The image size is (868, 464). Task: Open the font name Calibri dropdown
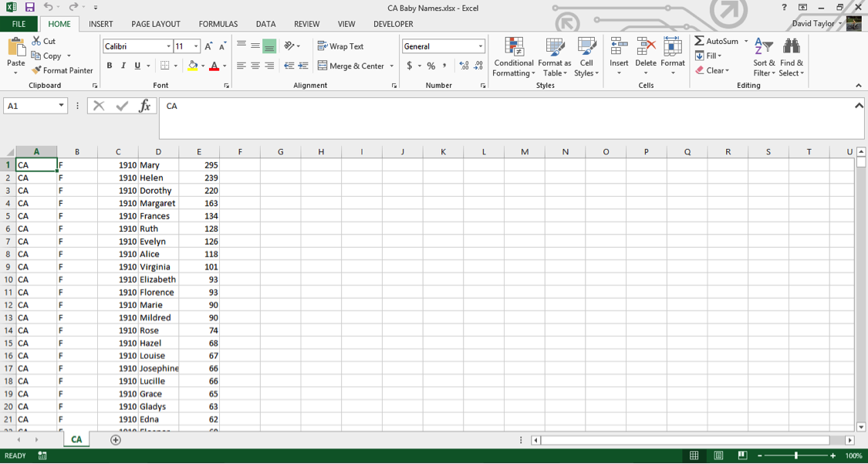[x=168, y=46]
